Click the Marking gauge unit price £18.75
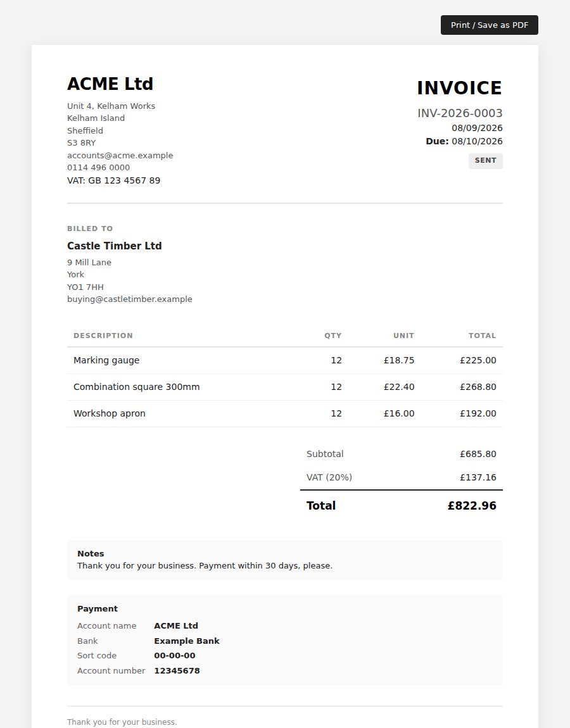This screenshot has width=570, height=728. point(399,360)
